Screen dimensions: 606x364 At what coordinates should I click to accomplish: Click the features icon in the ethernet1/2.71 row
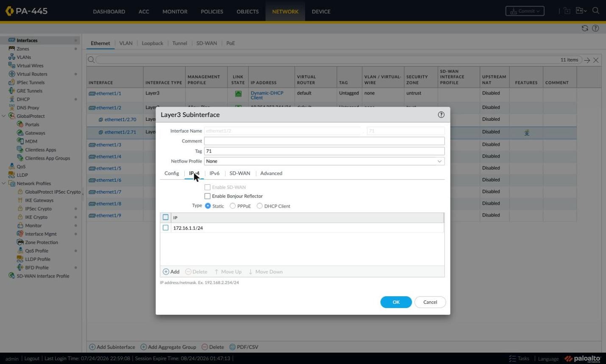(x=527, y=133)
